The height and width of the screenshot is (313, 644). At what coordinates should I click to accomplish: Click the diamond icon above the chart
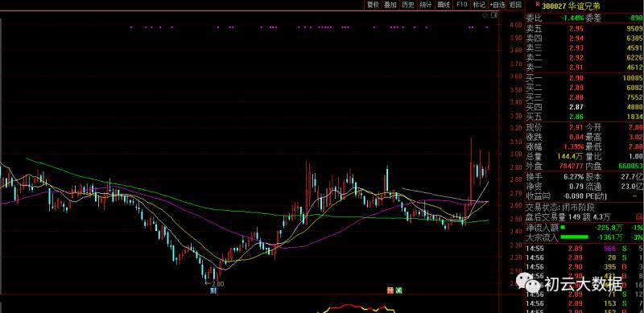point(485,15)
